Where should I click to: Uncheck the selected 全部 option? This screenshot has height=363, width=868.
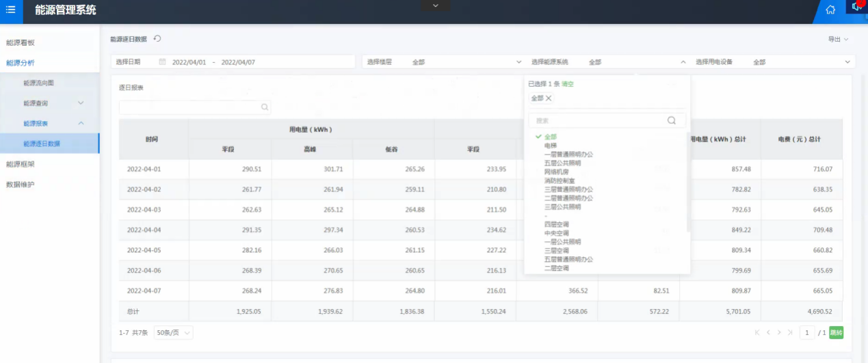coord(551,137)
